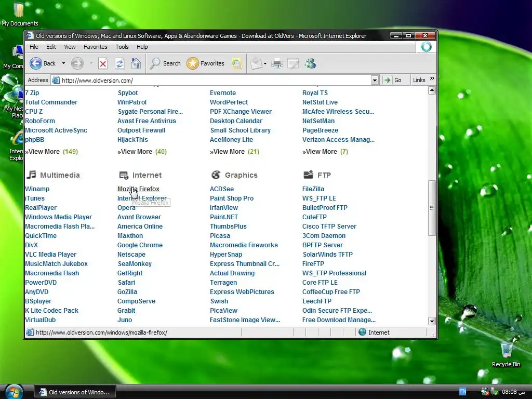Image resolution: width=532 pixels, height=399 pixels.
Task: Click the Internet category icon
Action: 124,175
